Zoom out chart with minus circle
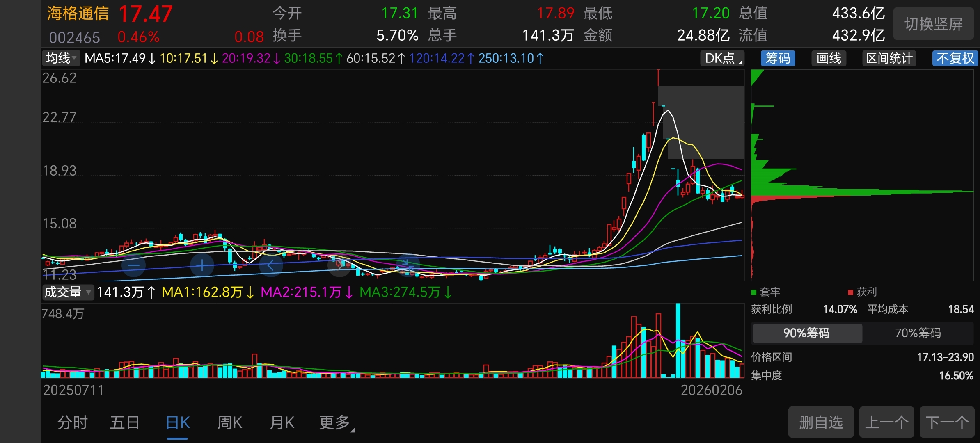This screenshot has width=980, height=443. pos(134,266)
